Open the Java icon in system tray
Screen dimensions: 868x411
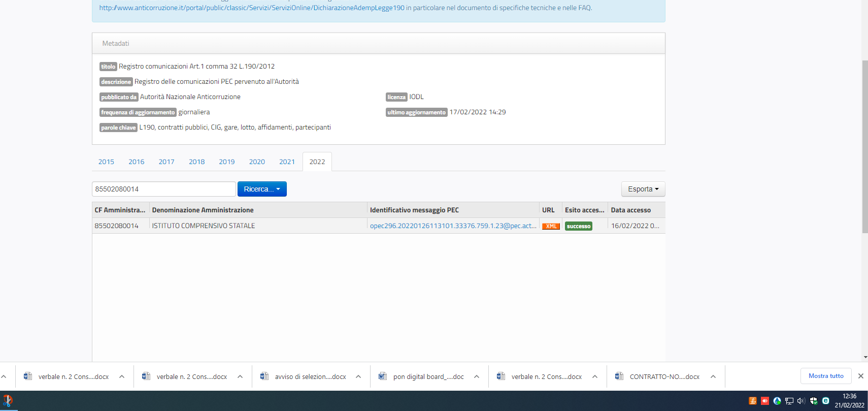[753, 401]
